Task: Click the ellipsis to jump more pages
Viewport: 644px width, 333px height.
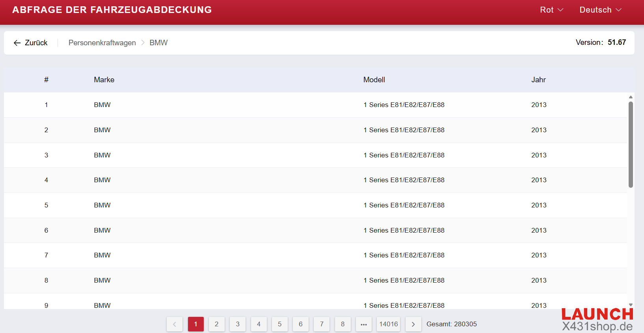Action: tap(363, 324)
